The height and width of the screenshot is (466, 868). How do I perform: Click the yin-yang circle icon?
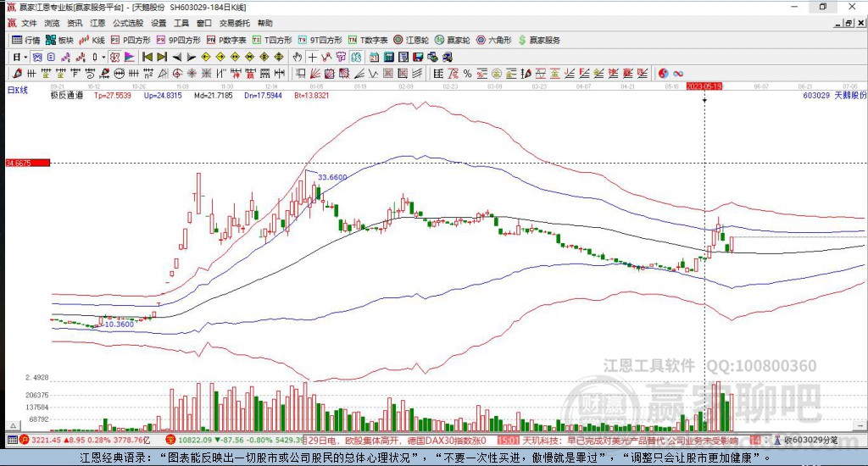[x=663, y=73]
